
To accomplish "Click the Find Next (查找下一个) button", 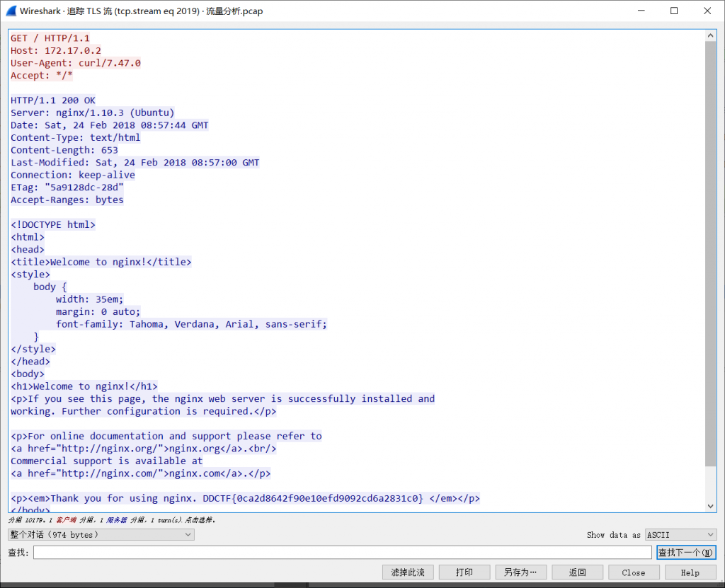I will [x=687, y=553].
